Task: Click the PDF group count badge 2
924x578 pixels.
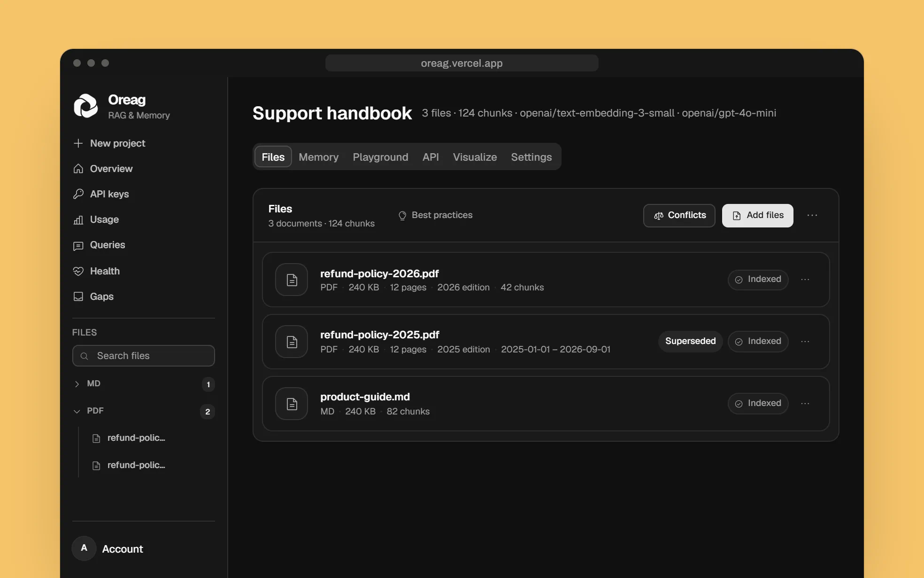Action: point(208,412)
